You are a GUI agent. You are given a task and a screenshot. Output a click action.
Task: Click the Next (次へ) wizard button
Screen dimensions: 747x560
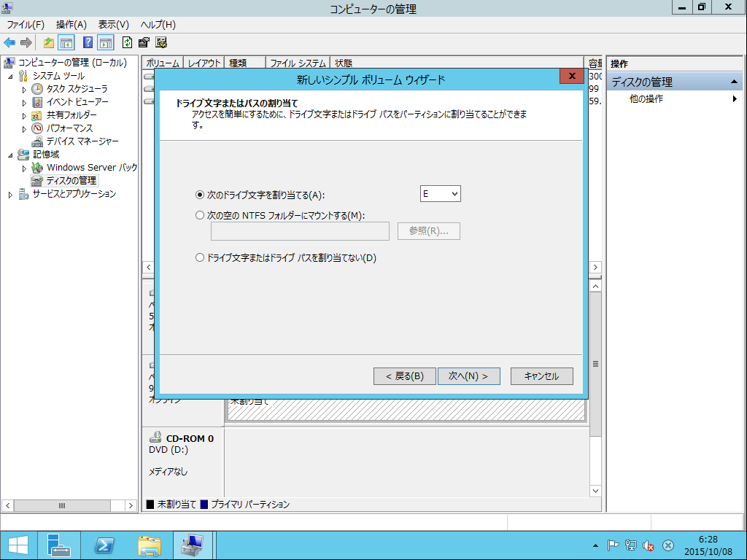469,376
